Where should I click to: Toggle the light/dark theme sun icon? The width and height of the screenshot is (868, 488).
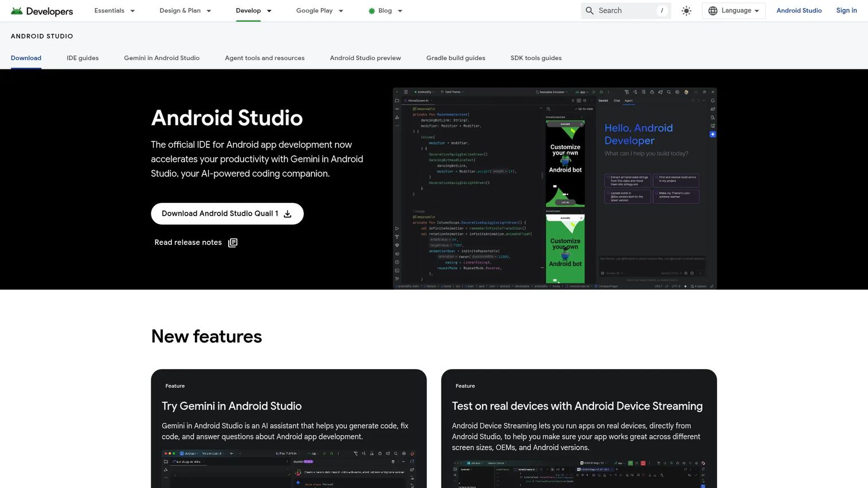point(686,11)
